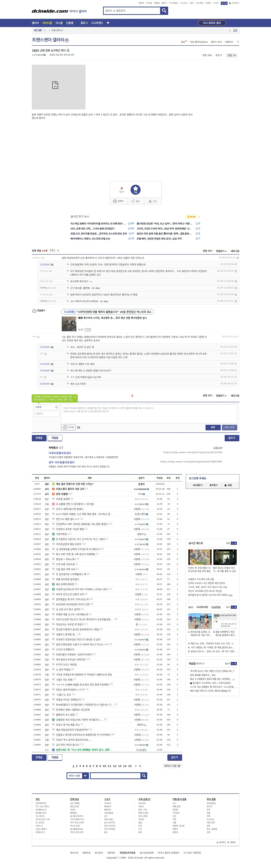Open post '비추좀 살려봐'
This screenshot has width=271, height=868.
(63, 499)
